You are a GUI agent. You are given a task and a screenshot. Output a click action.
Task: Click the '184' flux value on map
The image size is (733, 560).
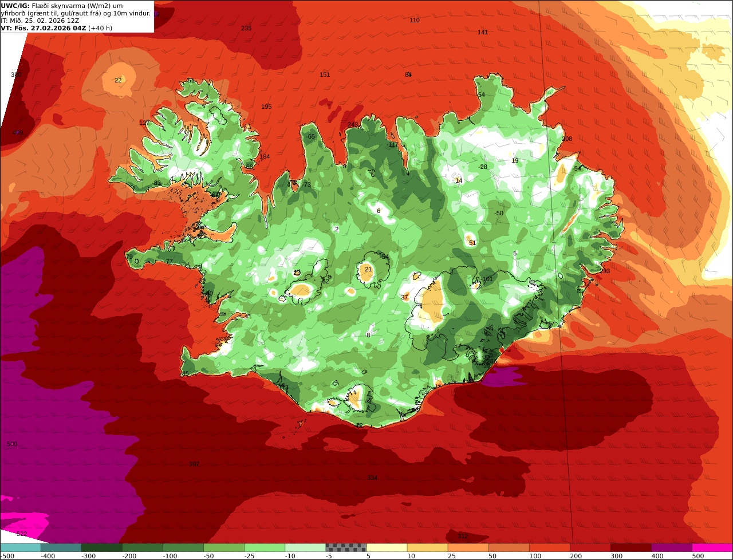265,156
